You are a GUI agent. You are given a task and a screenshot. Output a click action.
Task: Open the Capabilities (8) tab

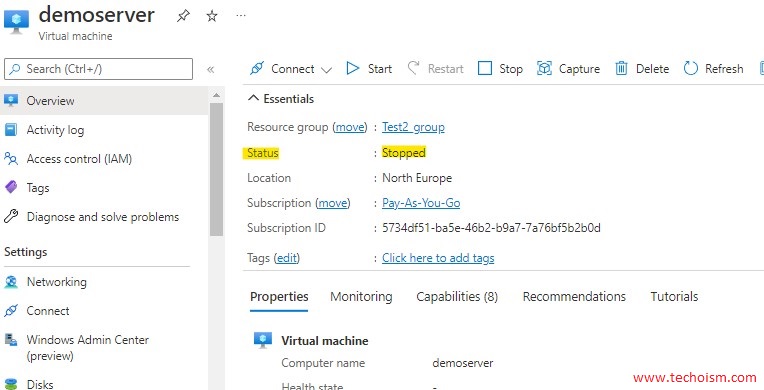tap(457, 296)
